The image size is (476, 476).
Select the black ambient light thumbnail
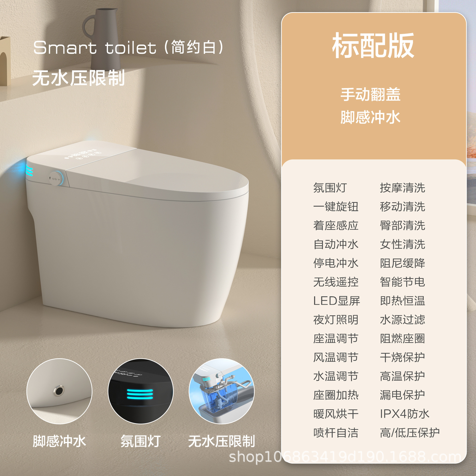(x=141, y=391)
